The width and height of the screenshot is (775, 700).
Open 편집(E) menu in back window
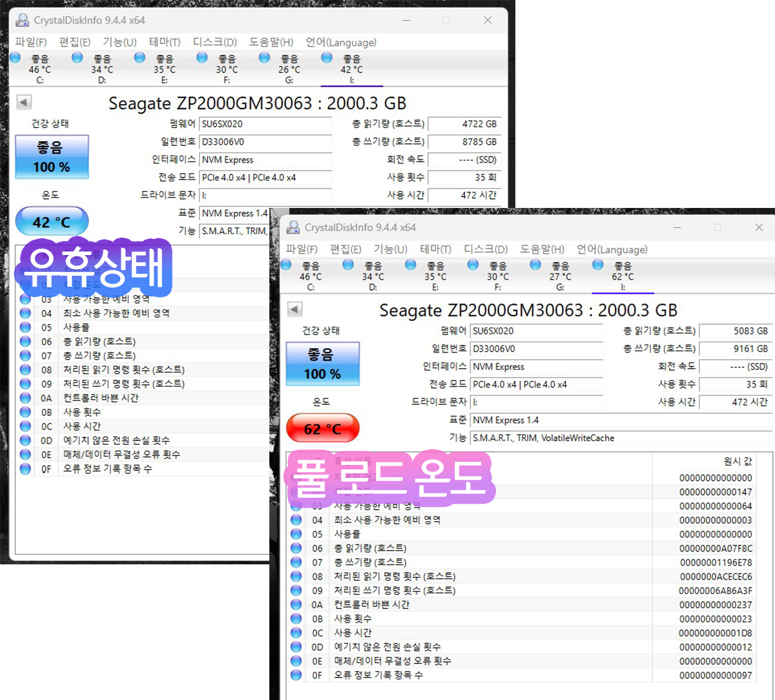point(75,42)
